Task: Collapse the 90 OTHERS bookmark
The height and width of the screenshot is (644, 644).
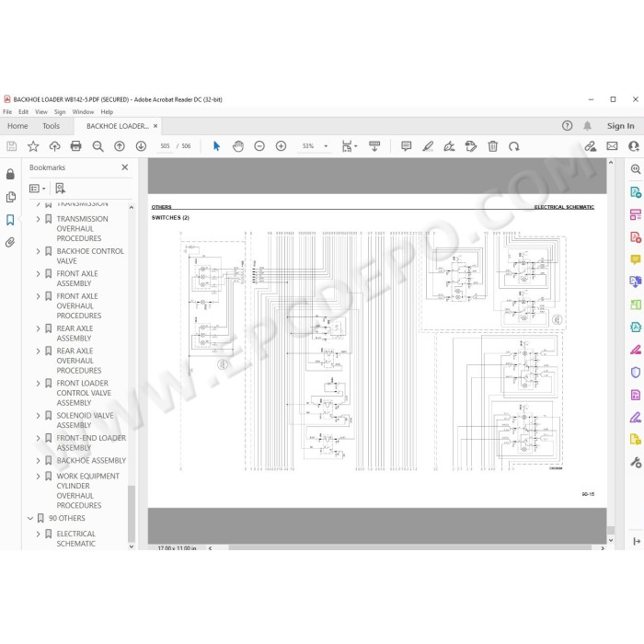Action: 30,518
